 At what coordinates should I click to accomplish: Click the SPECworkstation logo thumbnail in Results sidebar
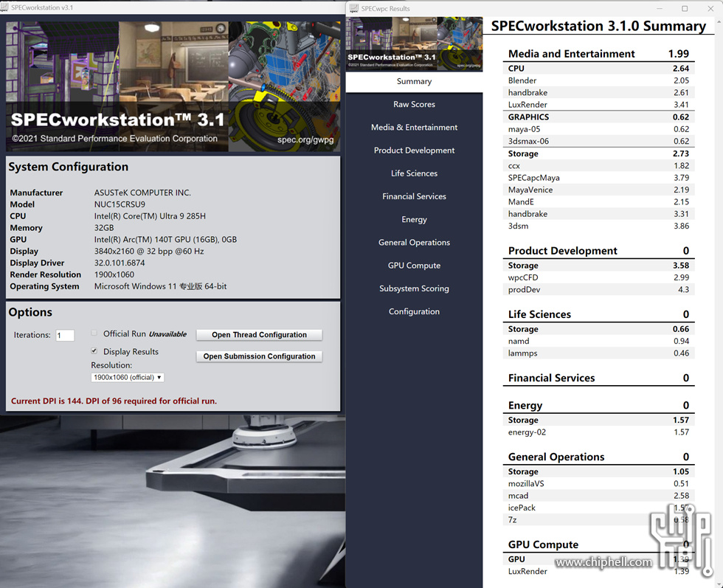click(x=414, y=44)
